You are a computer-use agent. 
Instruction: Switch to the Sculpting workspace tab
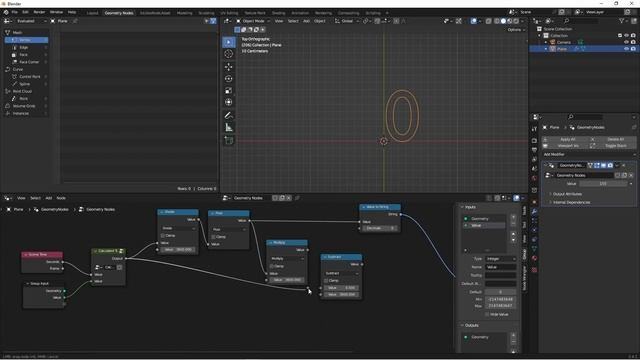click(206, 13)
